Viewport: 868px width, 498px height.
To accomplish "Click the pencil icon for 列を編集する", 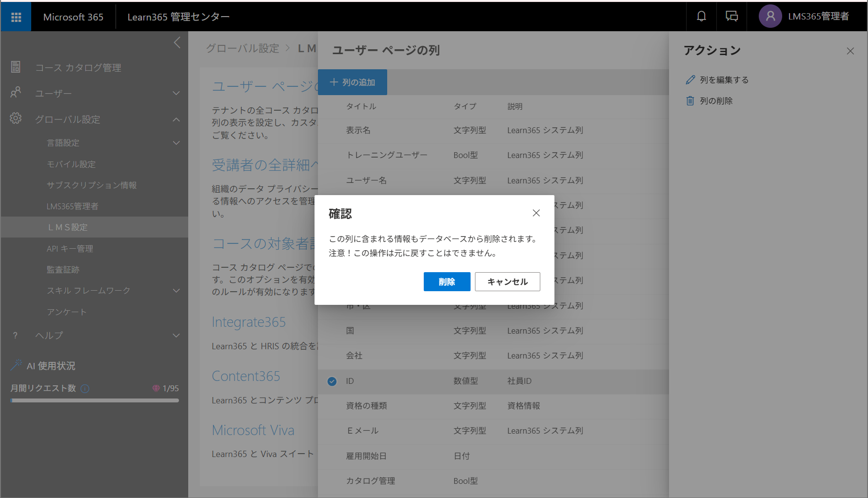I will pyautogui.click(x=690, y=80).
